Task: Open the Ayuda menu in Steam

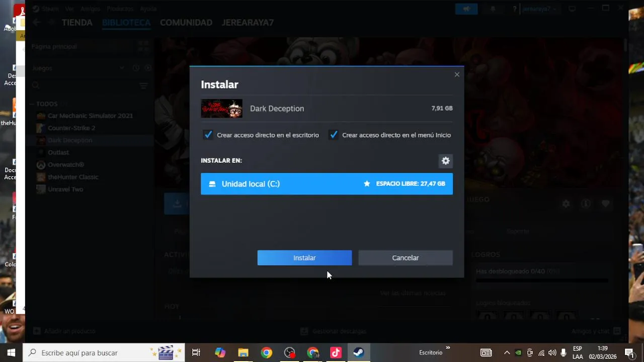Action: [148, 9]
